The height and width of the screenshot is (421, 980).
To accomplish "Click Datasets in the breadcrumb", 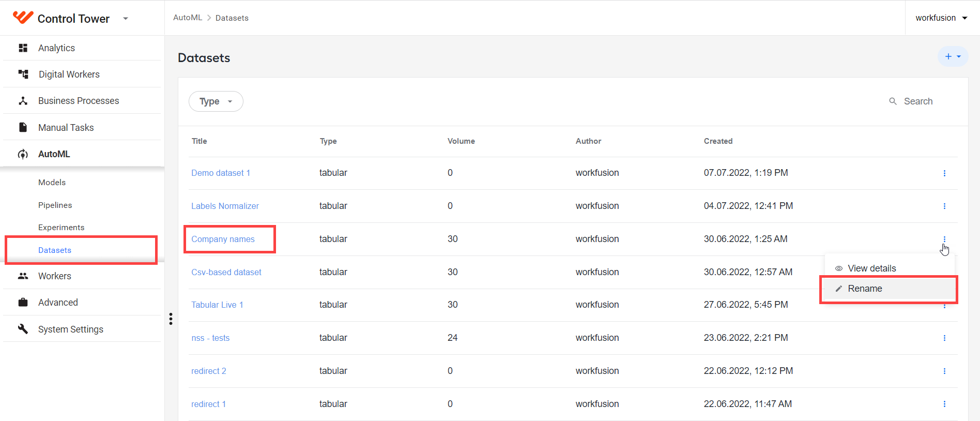I will (232, 18).
